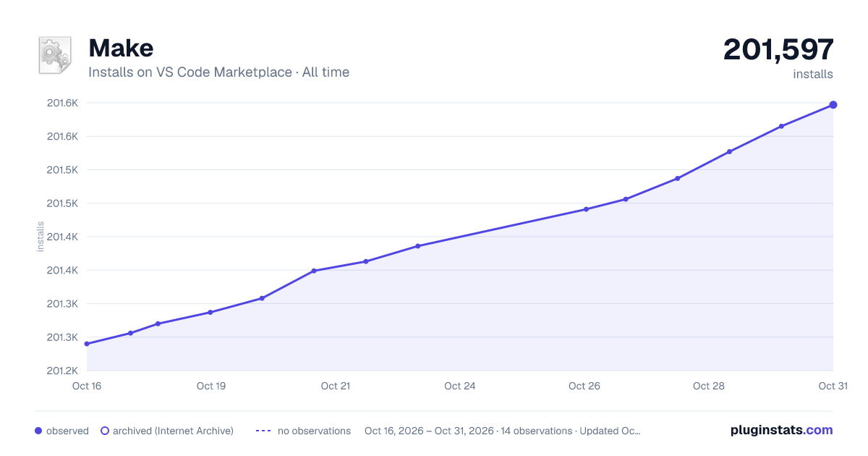
Task: Click the observed legend text
Action: [67, 431]
